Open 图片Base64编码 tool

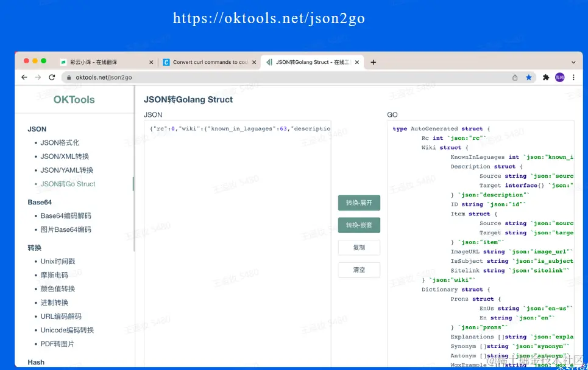point(66,229)
